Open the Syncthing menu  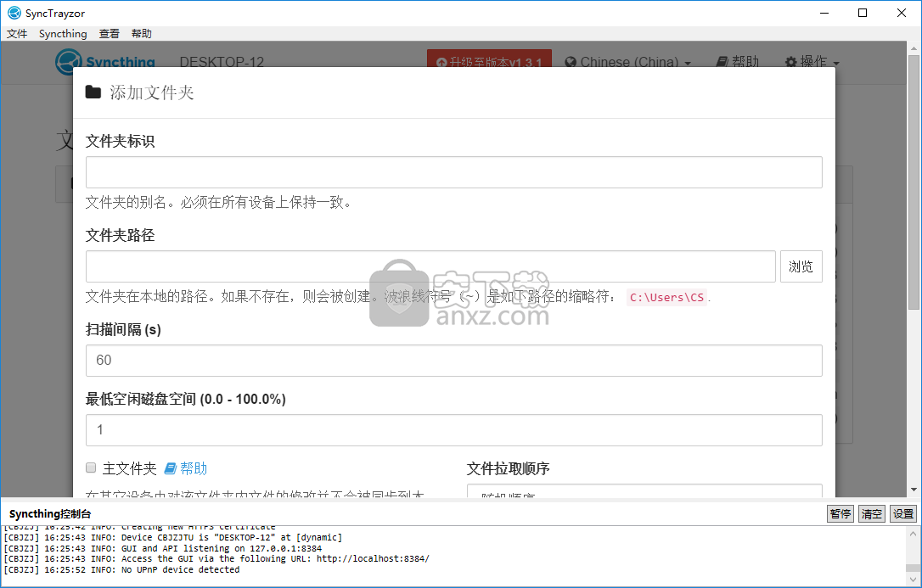63,33
